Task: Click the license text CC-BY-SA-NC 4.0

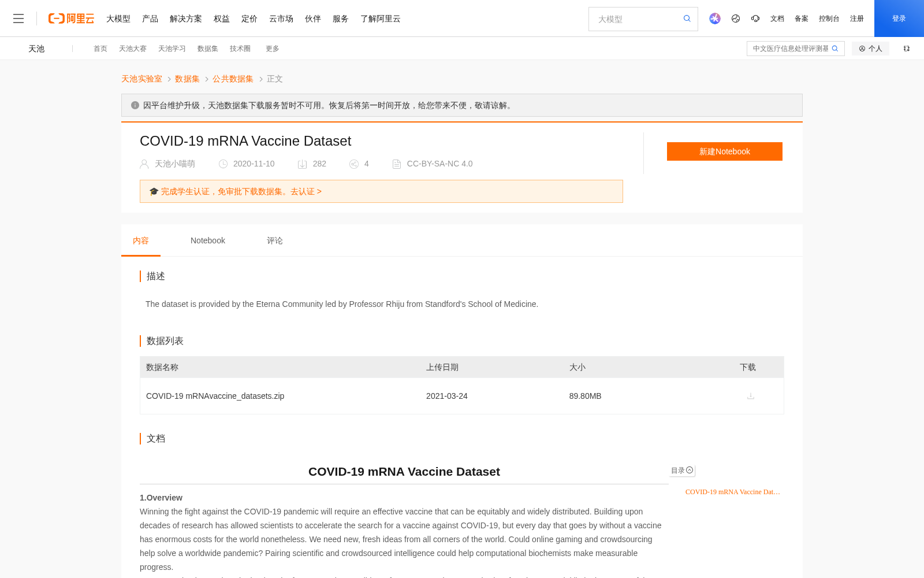Action: click(439, 164)
